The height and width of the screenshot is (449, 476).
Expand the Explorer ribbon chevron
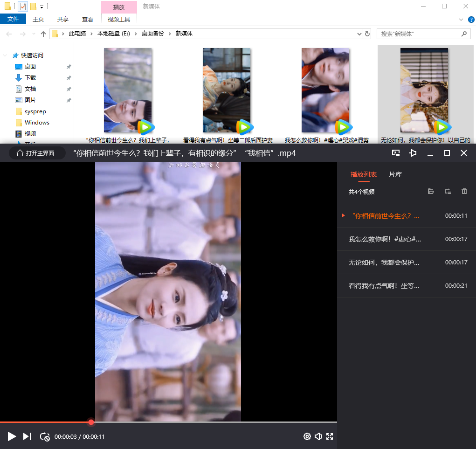(x=461, y=20)
